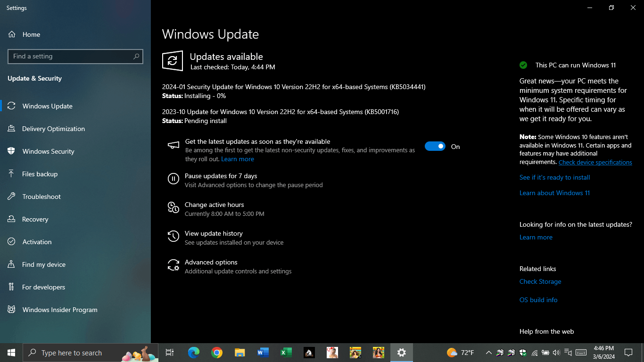Click the Settings gear in the taskbar
The width and height of the screenshot is (644, 362).
point(402,353)
